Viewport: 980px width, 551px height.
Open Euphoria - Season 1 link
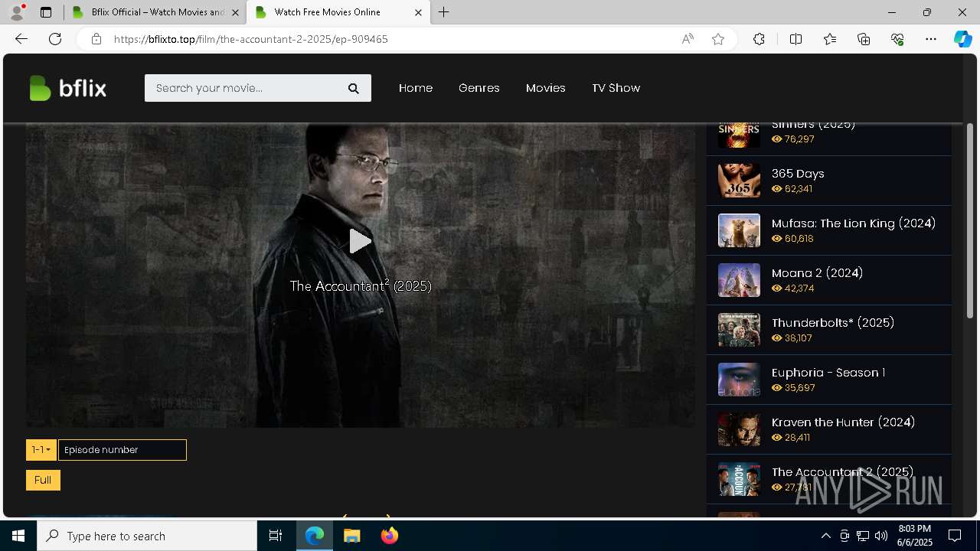pos(828,373)
